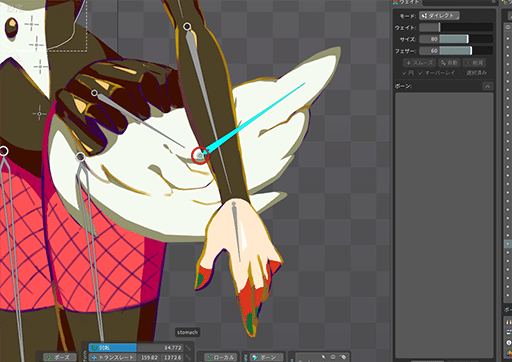The image size is (512, 362).
Task: Select the wrist bone above the bare hand
Action: [x=234, y=203]
